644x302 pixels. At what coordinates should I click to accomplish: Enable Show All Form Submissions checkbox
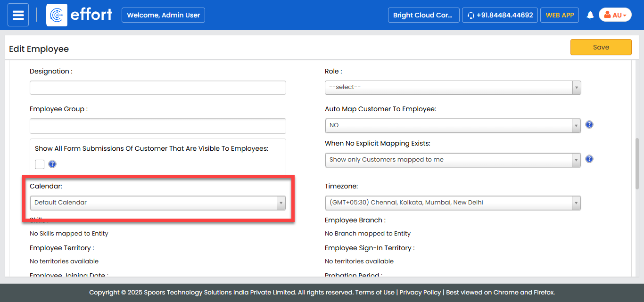point(40,164)
